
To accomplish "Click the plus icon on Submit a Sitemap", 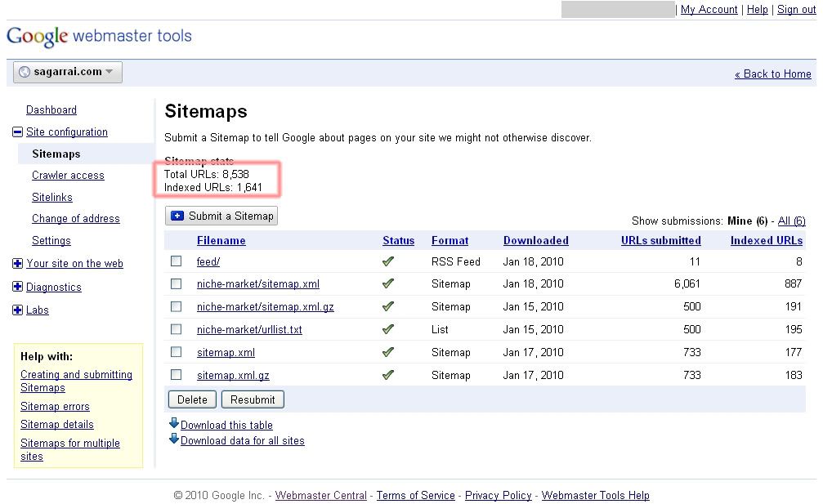I will [x=178, y=216].
